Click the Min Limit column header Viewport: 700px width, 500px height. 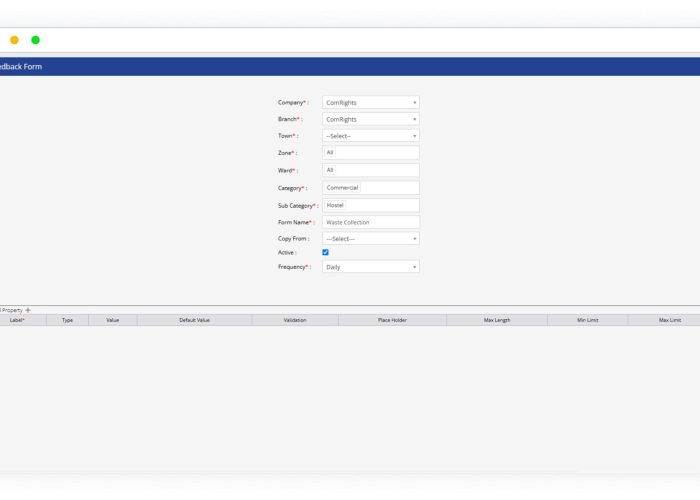point(587,320)
